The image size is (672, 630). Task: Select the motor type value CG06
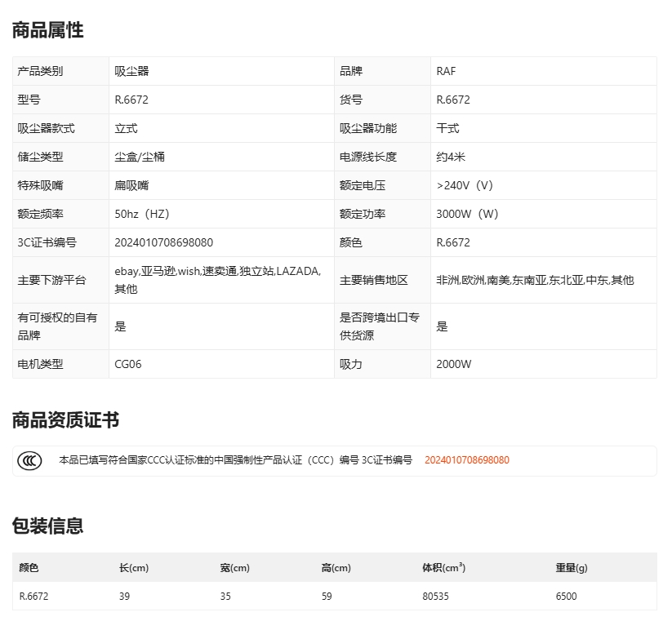128,364
